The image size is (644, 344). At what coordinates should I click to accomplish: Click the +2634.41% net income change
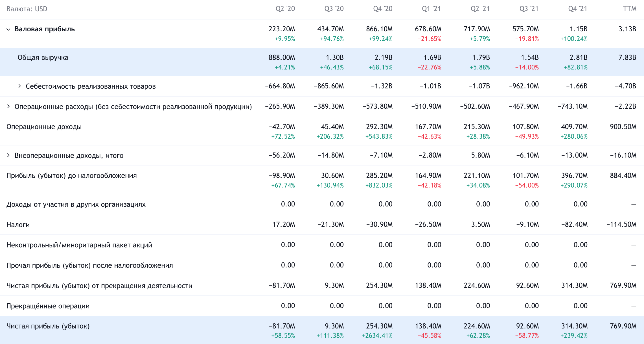pos(377,336)
